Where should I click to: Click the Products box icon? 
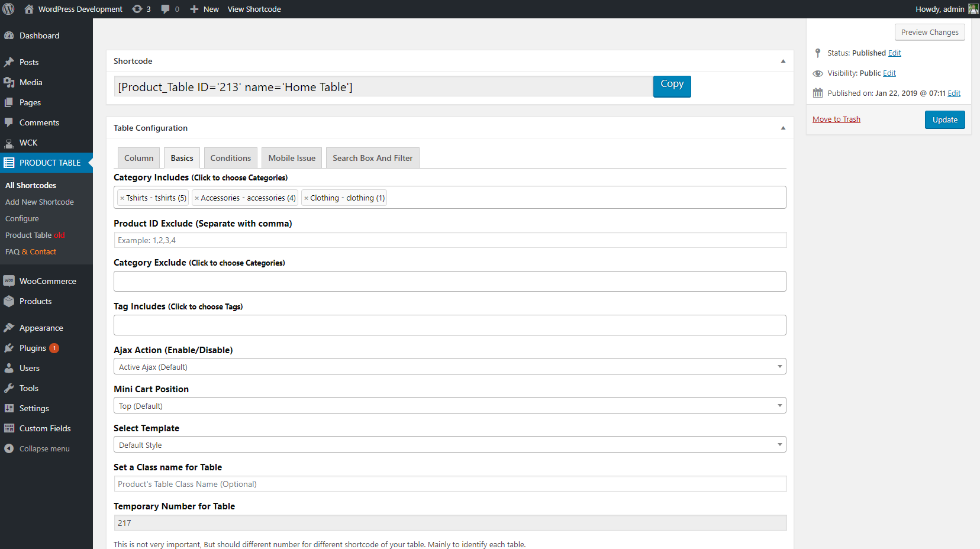coord(9,301)
